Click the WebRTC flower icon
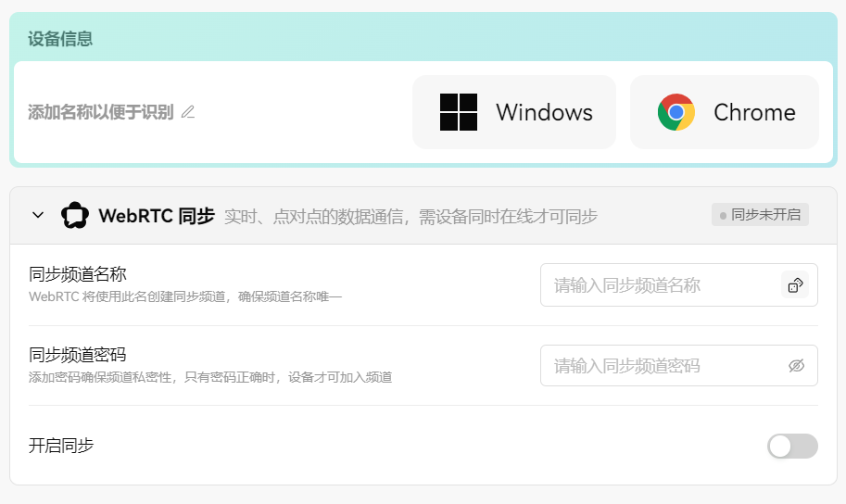 (x=75, y=216)
